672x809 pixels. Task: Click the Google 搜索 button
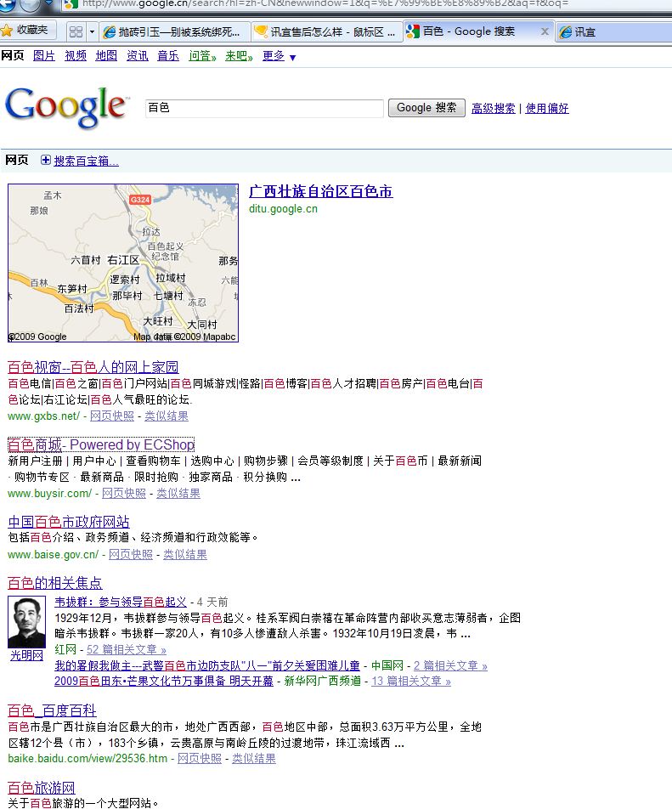point(426,108)
